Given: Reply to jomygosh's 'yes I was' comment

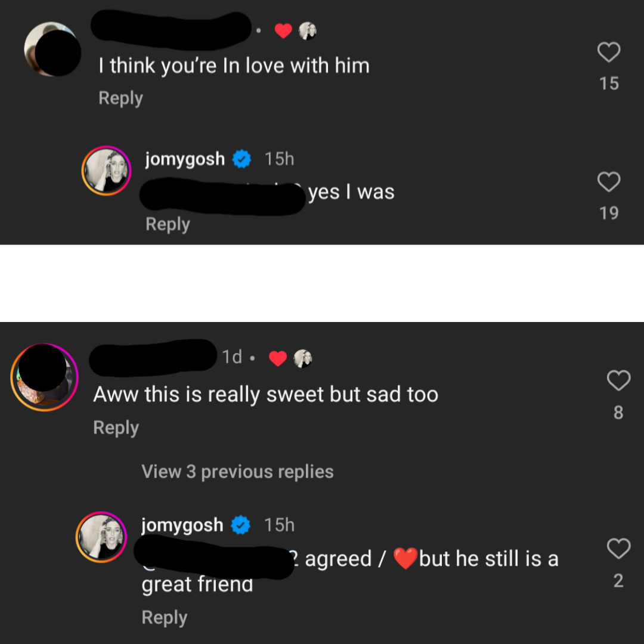Looking at the screenshot, I should (x=168, y=225).
